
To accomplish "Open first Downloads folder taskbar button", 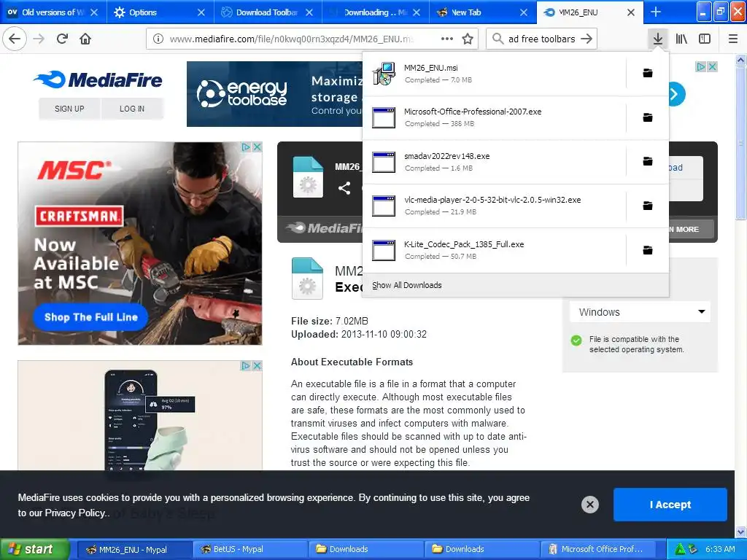I will [x=366, y=549].
